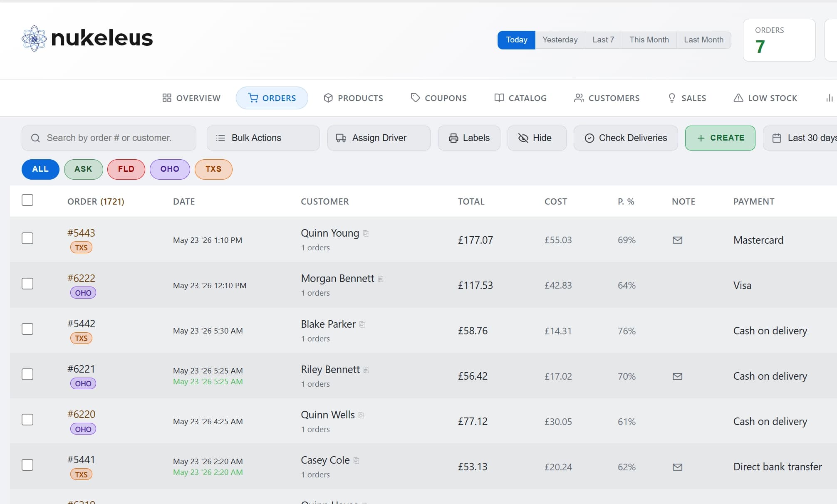
Task: Open order #6222 link
Action: [81, 278]
